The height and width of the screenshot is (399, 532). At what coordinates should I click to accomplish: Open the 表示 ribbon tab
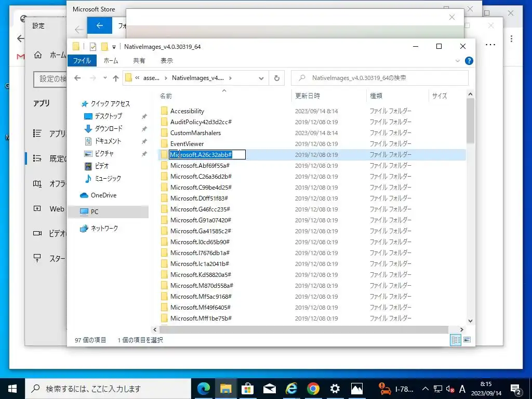167,61
